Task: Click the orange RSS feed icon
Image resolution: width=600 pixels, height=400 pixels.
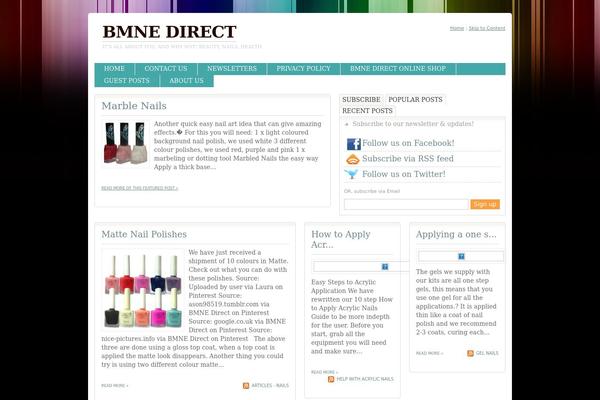Action: coord(352,159)
